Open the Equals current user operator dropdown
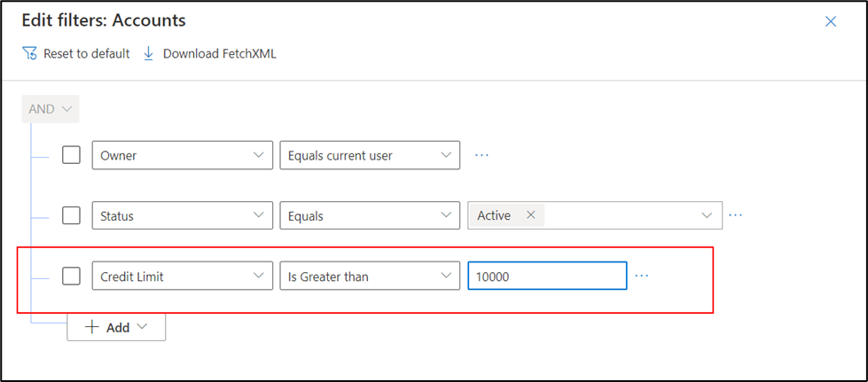 [x=370, y=155]
